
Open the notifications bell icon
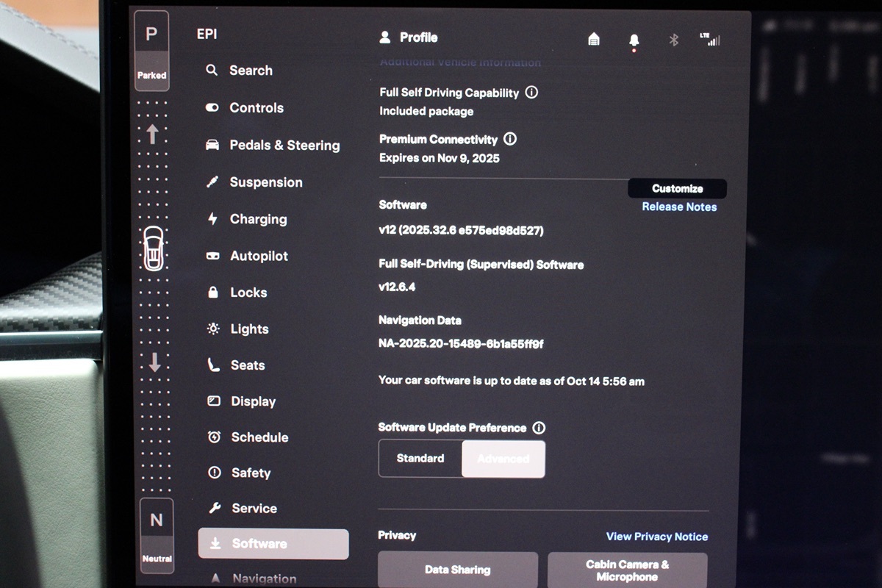tap(633, 40)
